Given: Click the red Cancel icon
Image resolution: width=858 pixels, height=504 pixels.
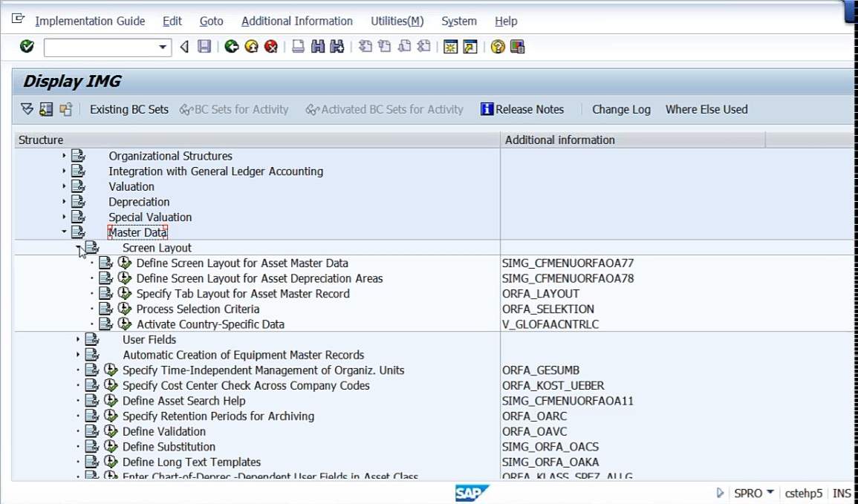Looking at the screenshot, I should (271, 47).
